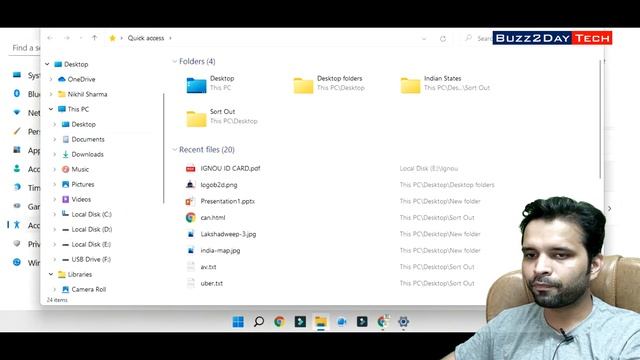640x360 pixels.
Task: Launch Chrome from the taskbar
Action: pos(280,322)
